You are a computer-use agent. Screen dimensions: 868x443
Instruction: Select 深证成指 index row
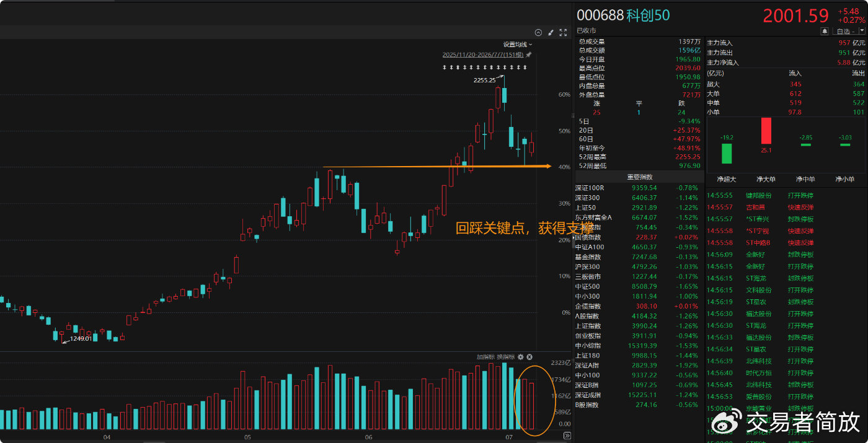(639, 395)
